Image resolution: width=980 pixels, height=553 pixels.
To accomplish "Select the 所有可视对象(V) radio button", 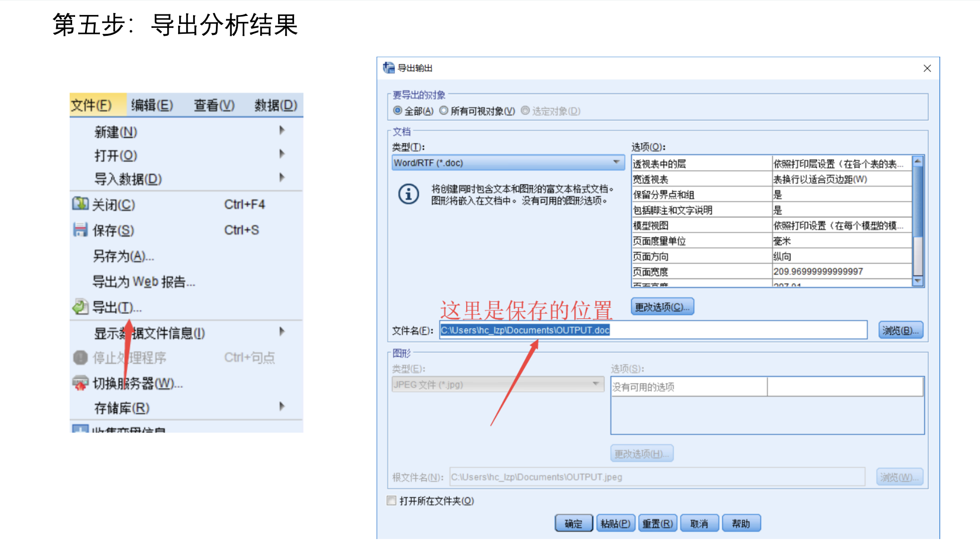I will coord(444,110).
